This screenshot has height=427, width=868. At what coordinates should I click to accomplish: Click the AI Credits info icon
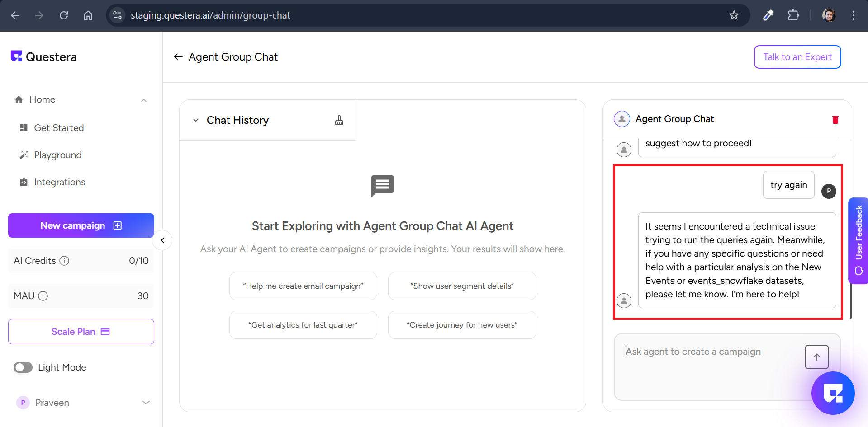(64, 261)
